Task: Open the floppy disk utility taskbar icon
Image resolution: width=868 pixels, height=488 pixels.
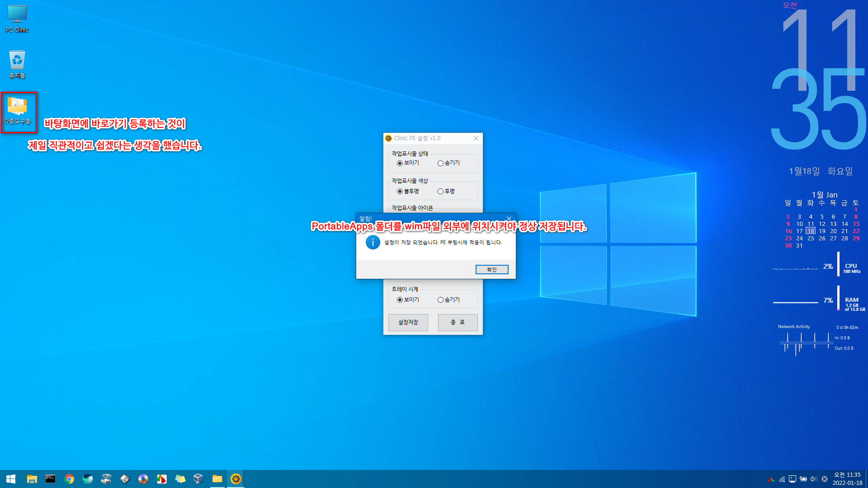Action: click(x=125, y=479)
